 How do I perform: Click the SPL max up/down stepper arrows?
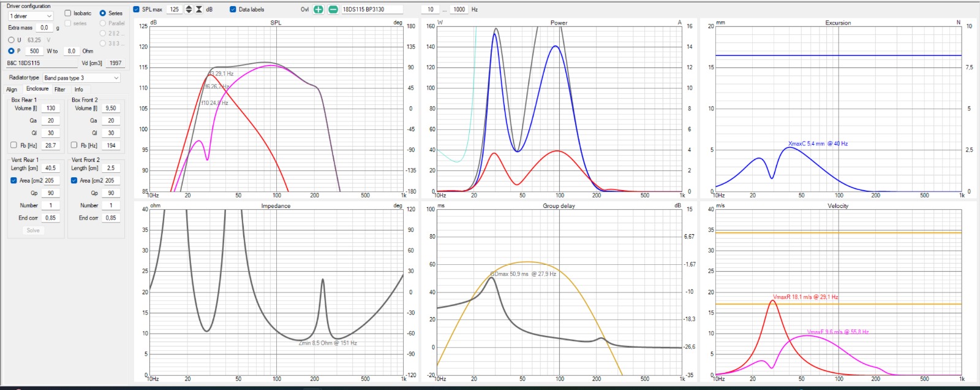coord(189,9)
